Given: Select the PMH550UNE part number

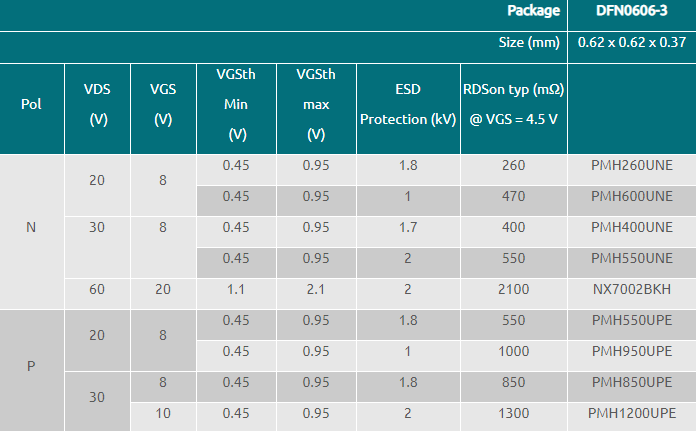Looking at the screenshot, I should [x=632, y=258].
